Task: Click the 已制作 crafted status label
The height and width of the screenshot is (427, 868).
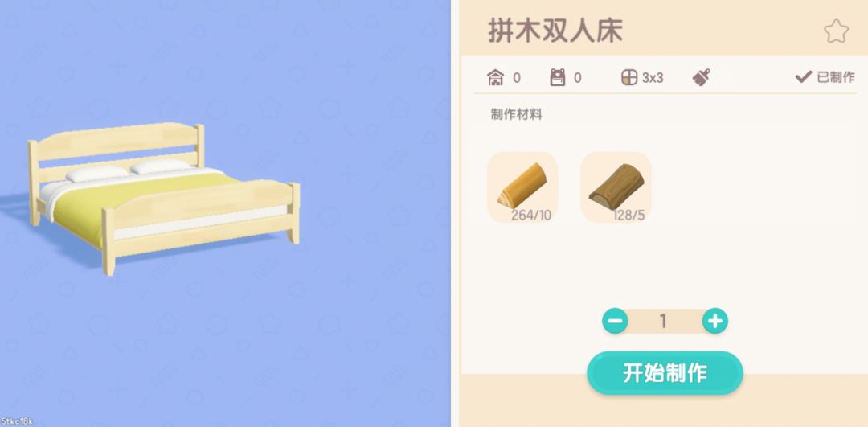Action: click(x=836, y=77)
